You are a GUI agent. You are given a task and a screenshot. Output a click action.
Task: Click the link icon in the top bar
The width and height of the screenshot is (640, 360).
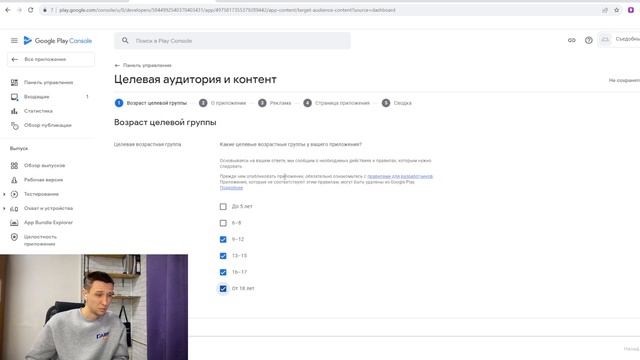point(571,40)
